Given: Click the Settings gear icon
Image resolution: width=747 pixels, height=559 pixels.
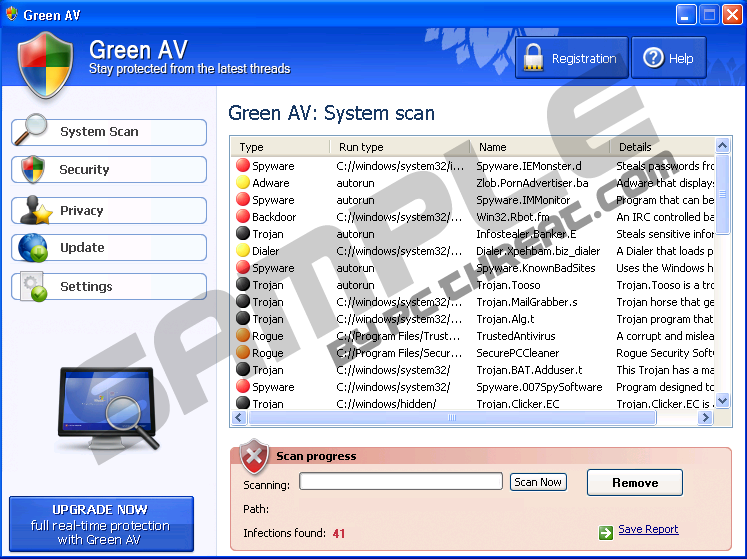Looking at the screenshot, I should click(x=32, y=286).
